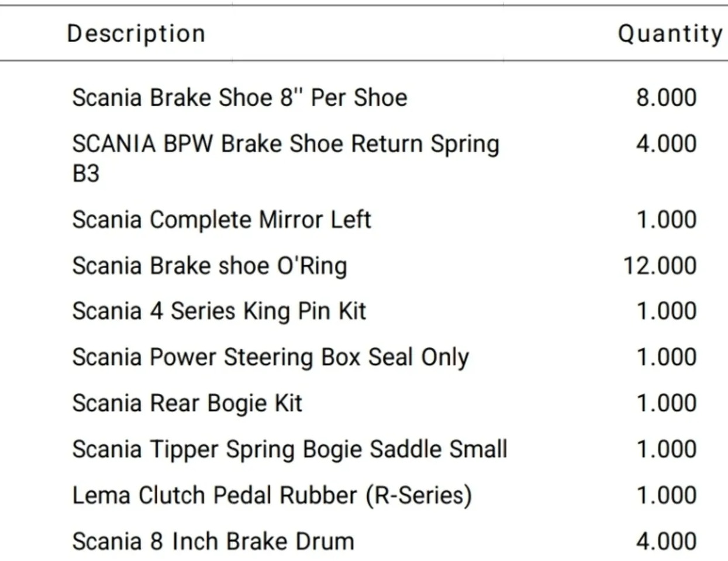Click quantity of Lema Clutch Pedal Rubber
Screen dimensions: 728x561
coord(666,496)
